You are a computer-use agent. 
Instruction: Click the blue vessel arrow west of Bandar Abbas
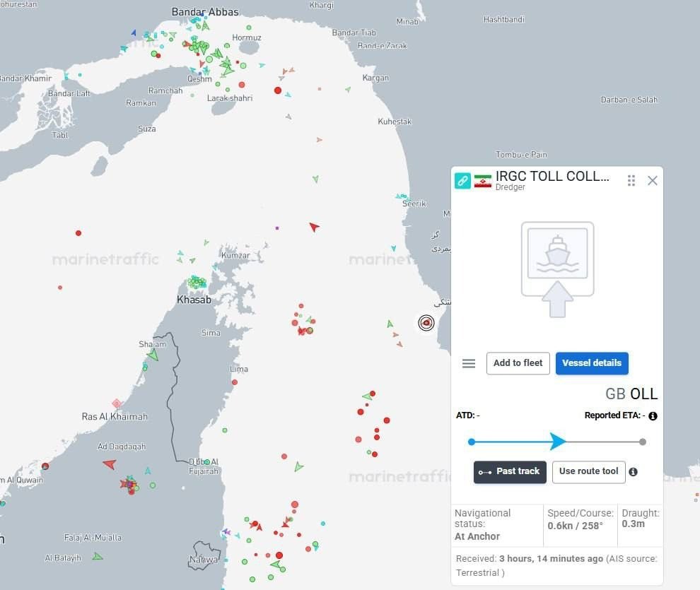134,33
